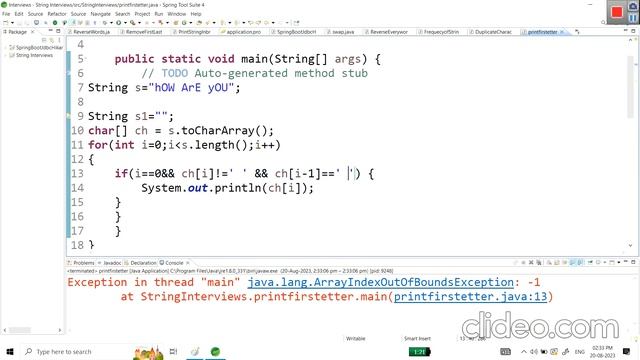Stop recording with the red square button
Screen dimensions: 640x360
pos(617,12)
